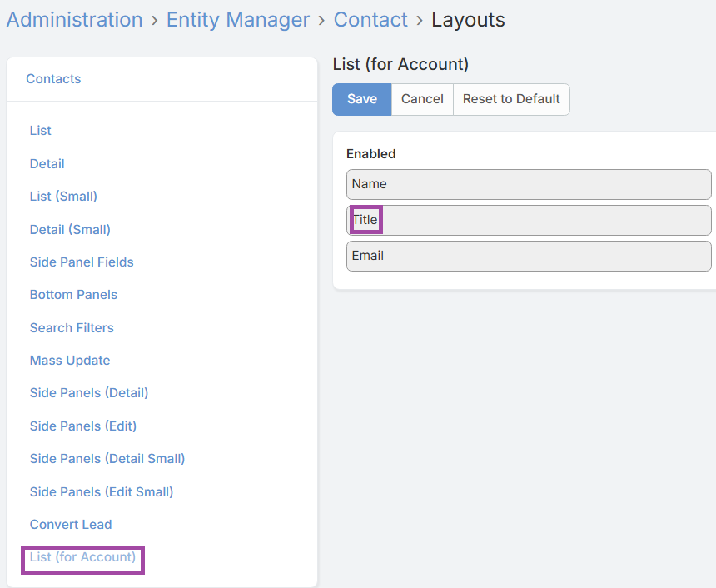The width and height of the screenshot is (716, 588).
Task: Save the layout changes
Action: (x=362, y=99)
